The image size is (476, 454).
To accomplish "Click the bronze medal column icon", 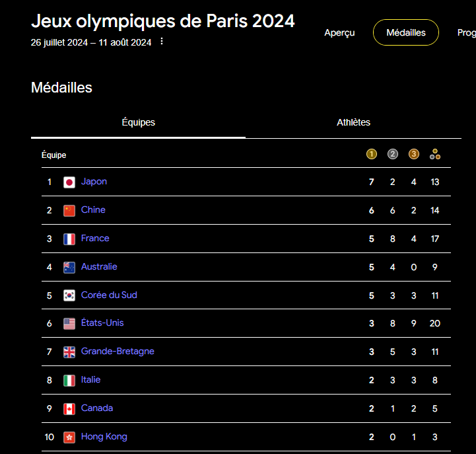I will point(414,155).
